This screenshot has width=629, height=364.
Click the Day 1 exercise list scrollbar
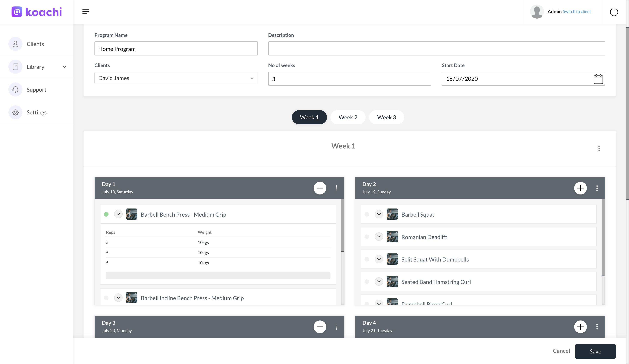tap(343, 226)
